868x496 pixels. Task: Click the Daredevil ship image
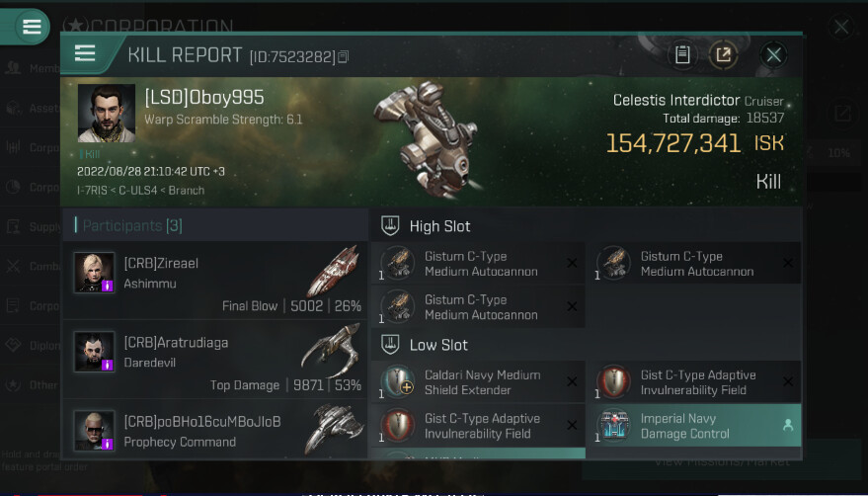click(x=331, y=349)
